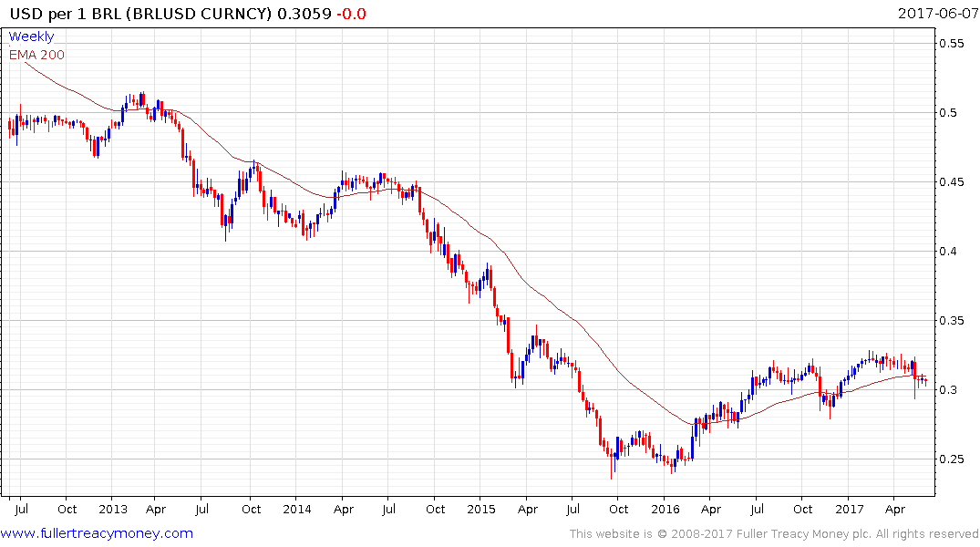
Task: Click the 'EMA 200' legend label
Action: point(36,55)
